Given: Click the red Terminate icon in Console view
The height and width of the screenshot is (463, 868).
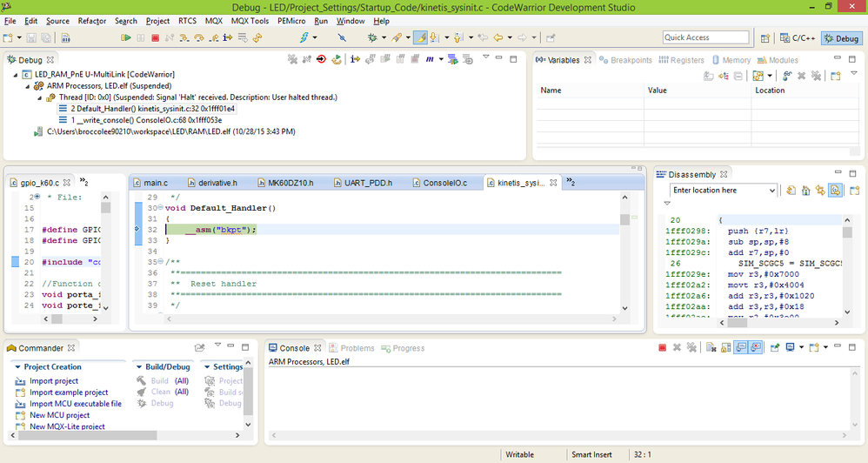Looking at the screenshot, I should 662,348.
